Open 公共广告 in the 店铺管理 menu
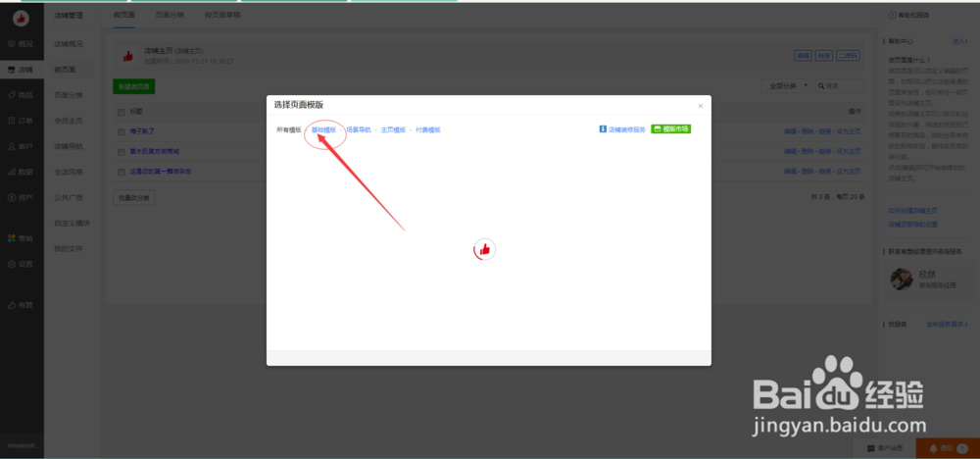The image size is (980, 459). pyautogui.click(x=68, y=197)
